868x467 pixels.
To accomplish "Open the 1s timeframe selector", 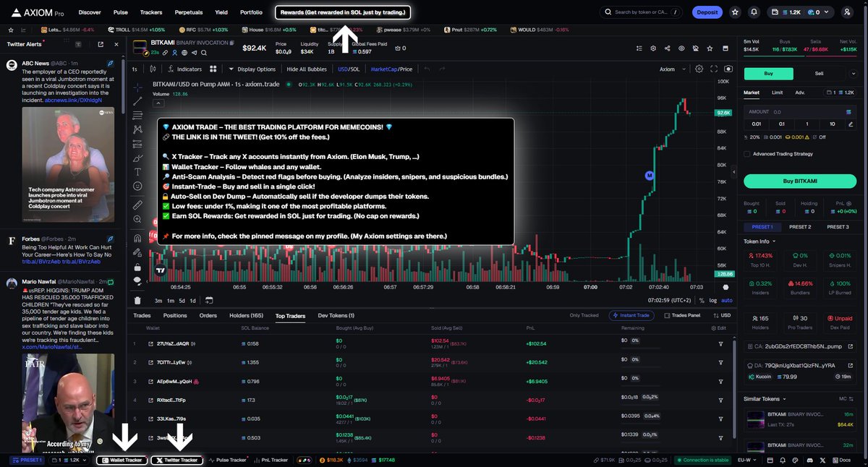I will tap(135, 69).
